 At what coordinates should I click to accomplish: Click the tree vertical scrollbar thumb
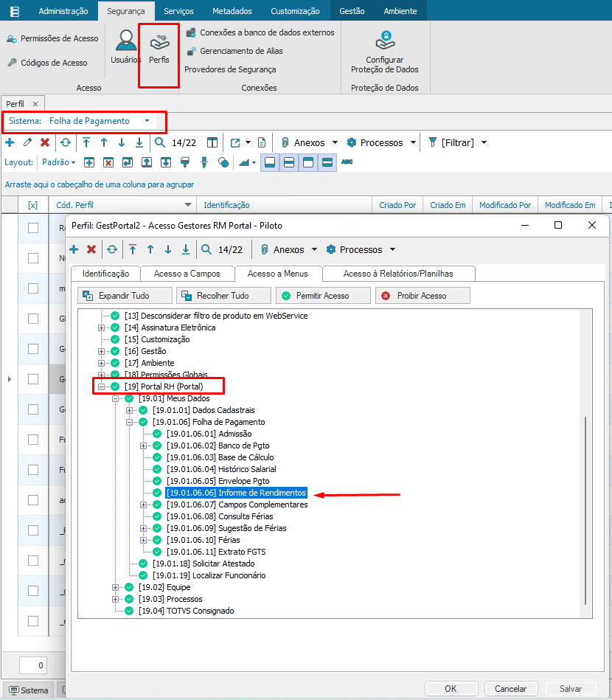pyautogui.click(x=585, y=510)
